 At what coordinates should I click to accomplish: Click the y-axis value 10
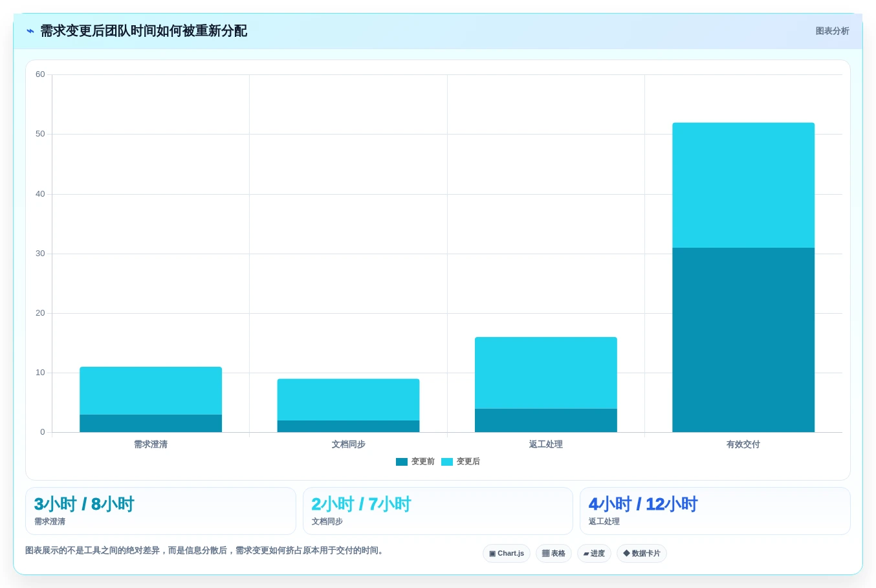point(40,373)
